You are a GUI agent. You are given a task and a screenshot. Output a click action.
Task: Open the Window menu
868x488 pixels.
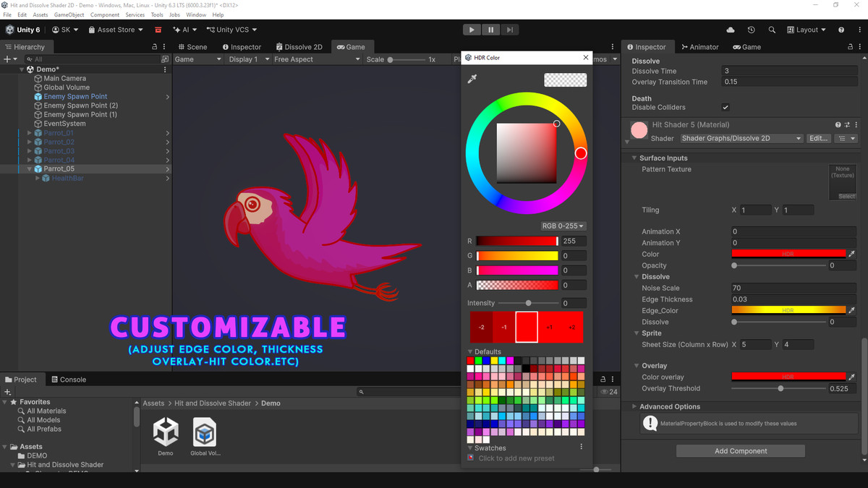(x=196, y=14)
